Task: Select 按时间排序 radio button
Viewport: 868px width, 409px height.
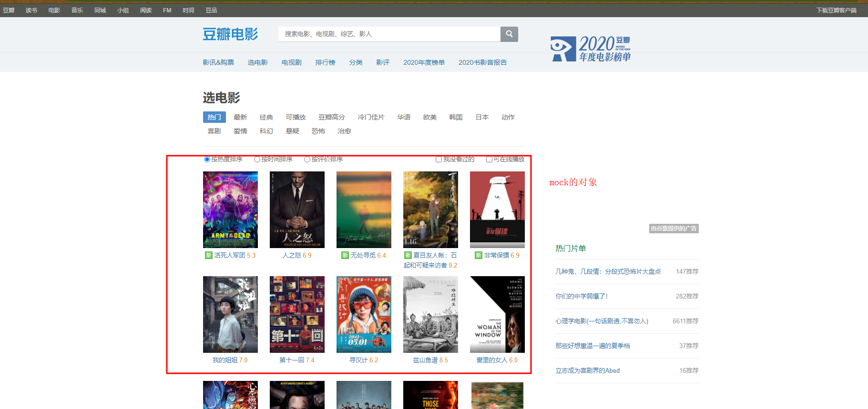Action: 257,160
